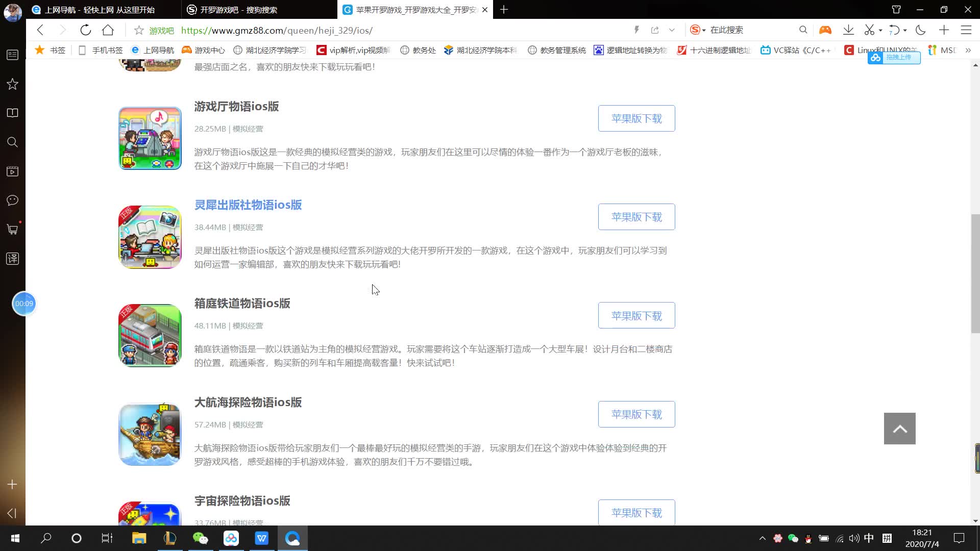This screenshot has width=980, height=551.
Task: Open WeChat from the taskbar
Action: click(x=200, y=538)
